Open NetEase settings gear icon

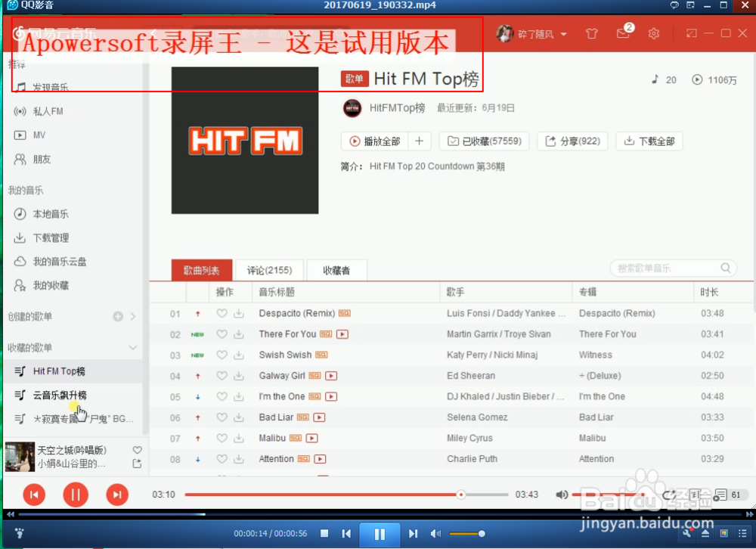click(654, 34)
